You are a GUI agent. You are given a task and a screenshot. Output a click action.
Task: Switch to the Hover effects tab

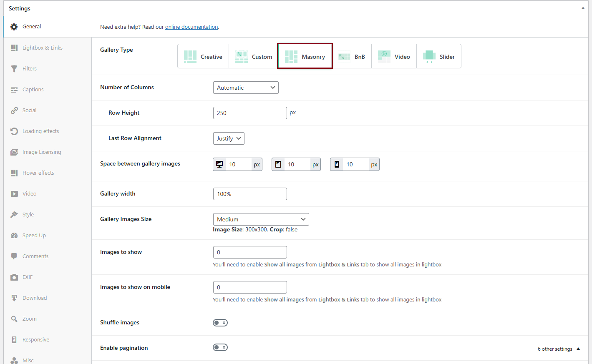(x=38, y=173)
